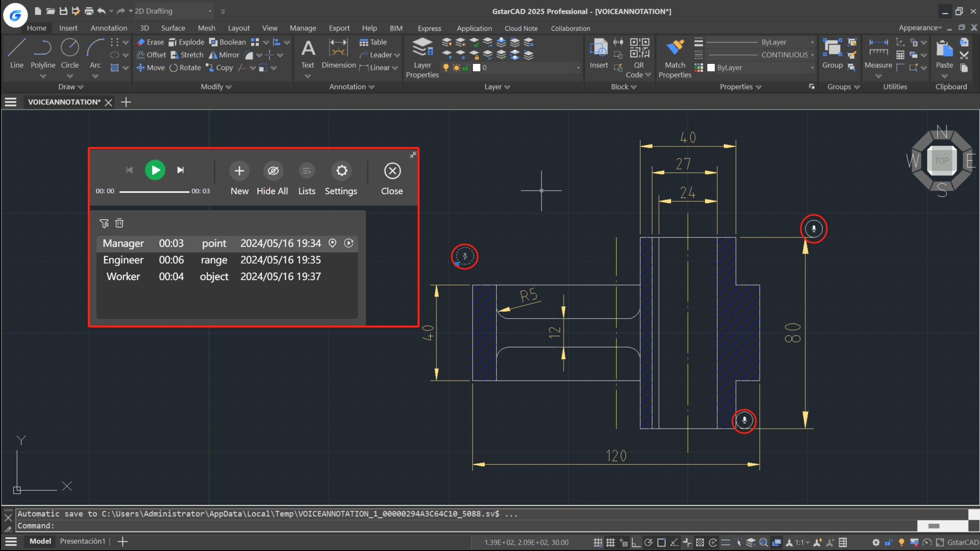Open the Express menu

click(x=429, y=28)
